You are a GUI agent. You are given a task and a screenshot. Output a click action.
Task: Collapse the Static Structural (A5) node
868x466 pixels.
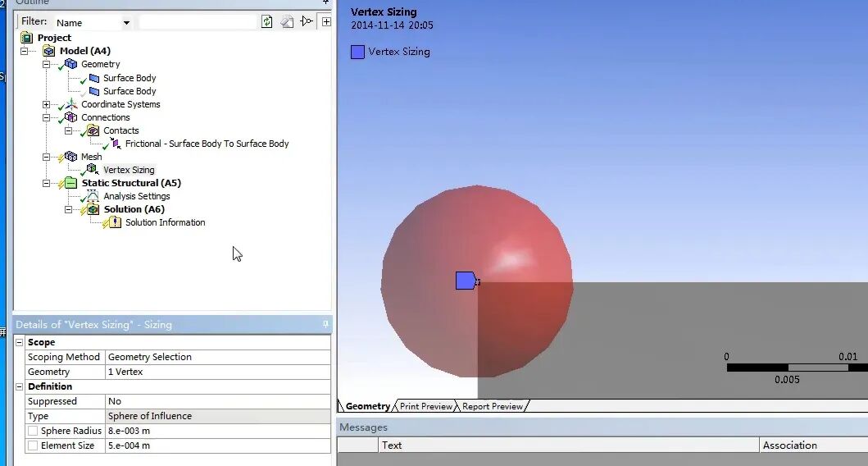point(47,183)
